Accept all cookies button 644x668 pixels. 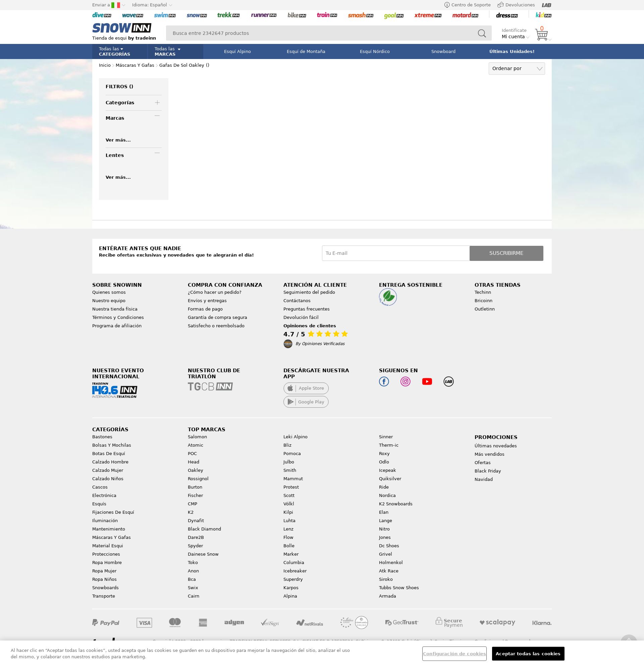tap(528, 654)
